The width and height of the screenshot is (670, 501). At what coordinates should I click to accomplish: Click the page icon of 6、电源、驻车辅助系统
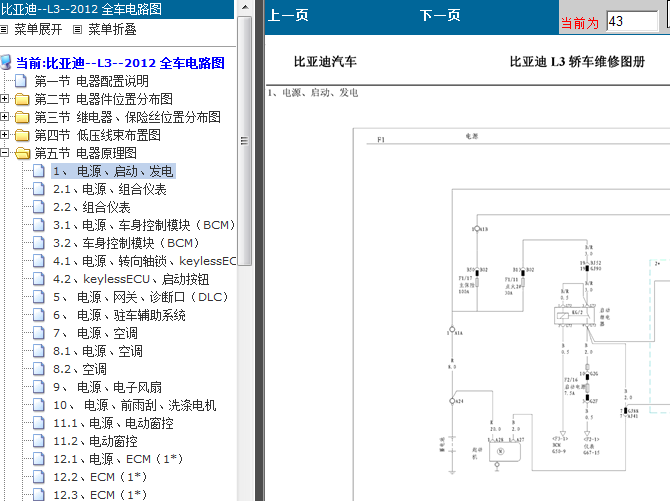[39, 315]
